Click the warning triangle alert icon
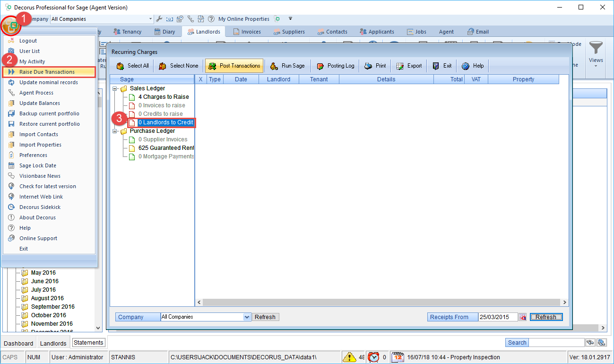The image size is (614, 364). (349, 357)
